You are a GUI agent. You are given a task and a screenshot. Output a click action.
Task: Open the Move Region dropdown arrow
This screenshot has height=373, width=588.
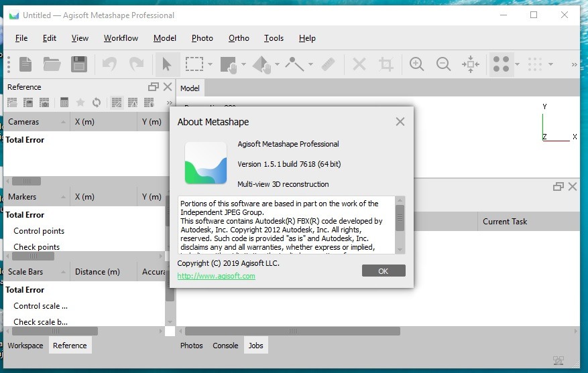(x=244, y=64)
